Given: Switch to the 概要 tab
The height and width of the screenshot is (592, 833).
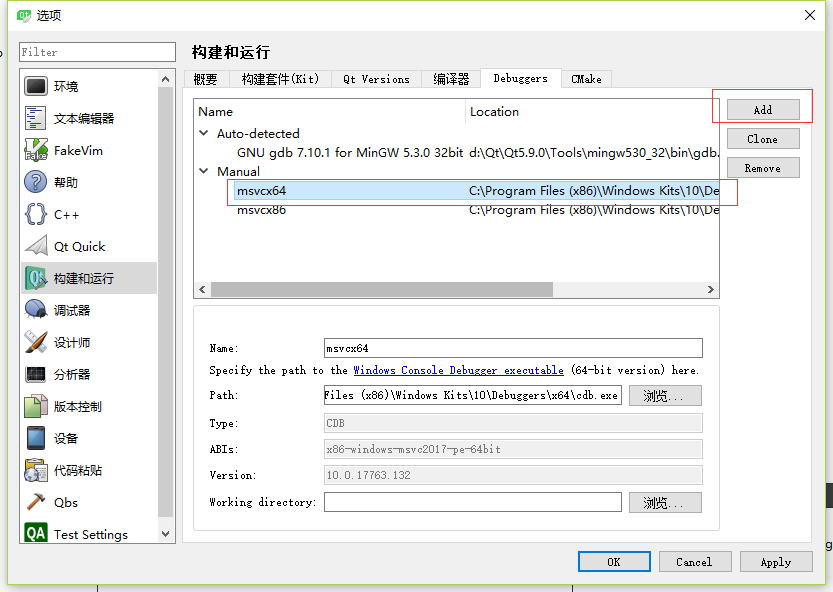Looking at the screenshot, I should click(x=206, y=79).
